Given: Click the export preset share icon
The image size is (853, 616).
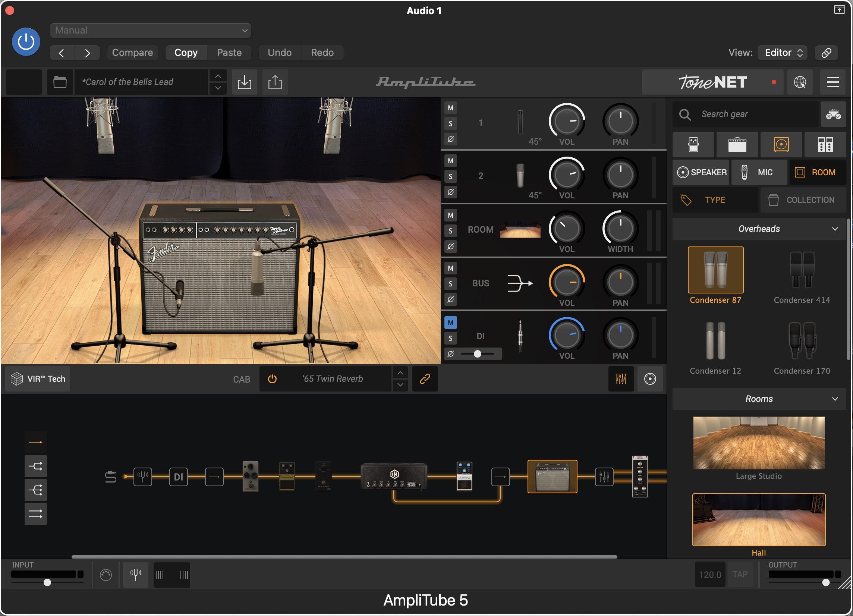Looking at the screenshot, I should (275, 82).
